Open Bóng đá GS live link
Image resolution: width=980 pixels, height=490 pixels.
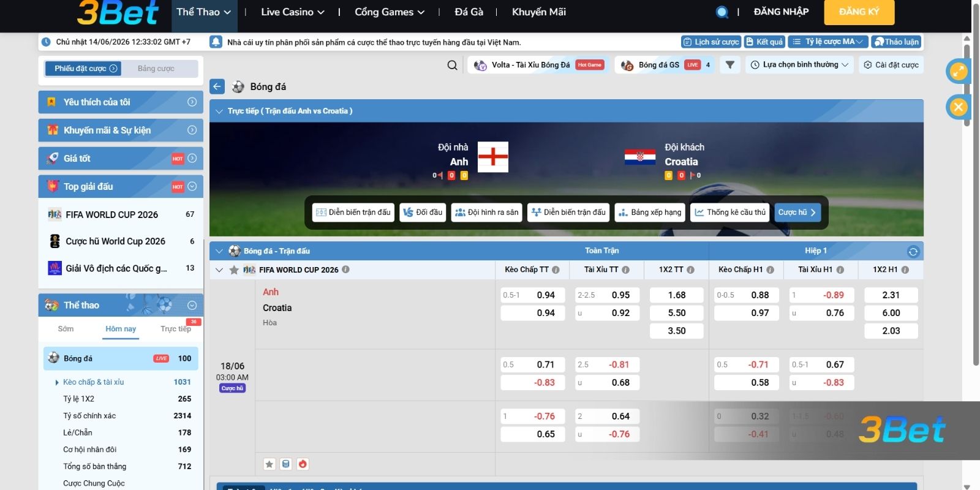(665, 65)
